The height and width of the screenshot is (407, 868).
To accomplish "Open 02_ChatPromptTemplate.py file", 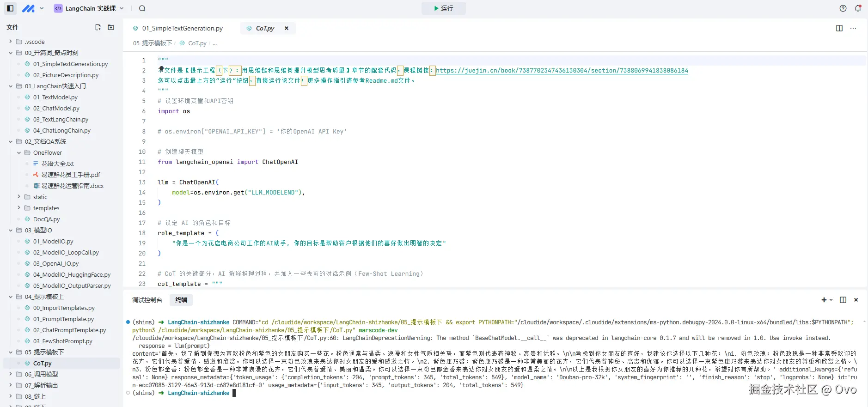I will pos(69,330).
